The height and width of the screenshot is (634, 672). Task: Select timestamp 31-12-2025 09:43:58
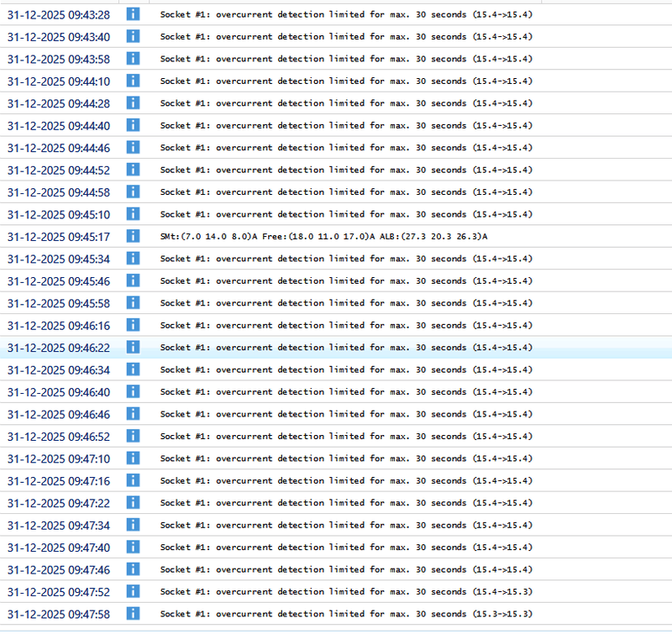pos(59,60)
